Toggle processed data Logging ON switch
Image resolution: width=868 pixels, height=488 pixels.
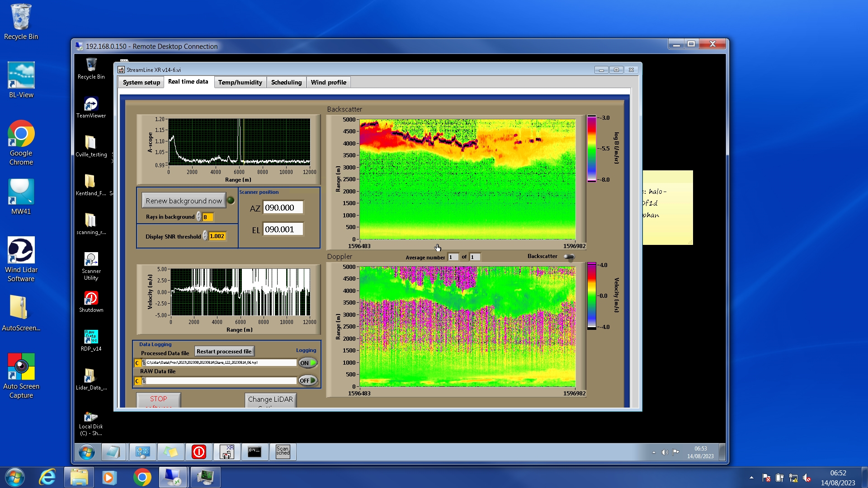pyautogui.click(x=308, y=363)
